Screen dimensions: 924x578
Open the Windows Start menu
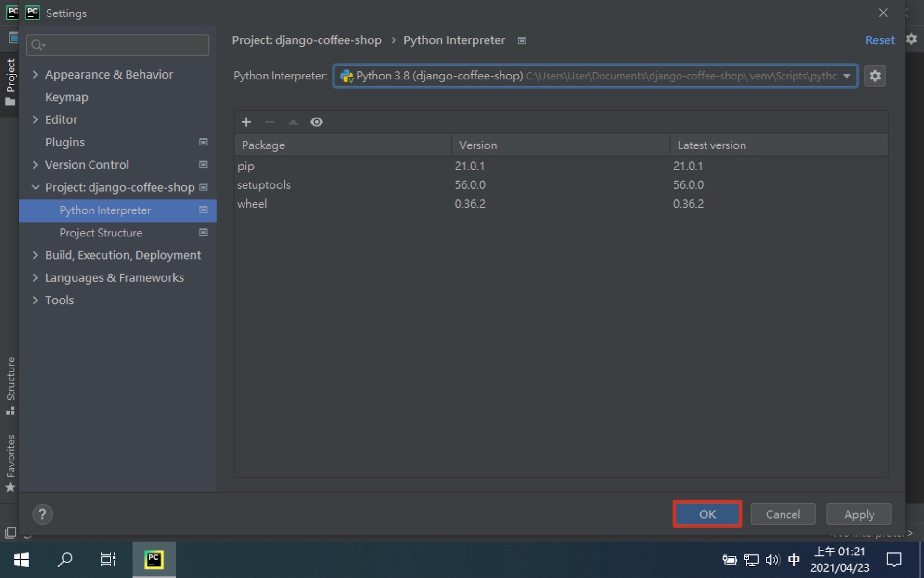point(22,560)
